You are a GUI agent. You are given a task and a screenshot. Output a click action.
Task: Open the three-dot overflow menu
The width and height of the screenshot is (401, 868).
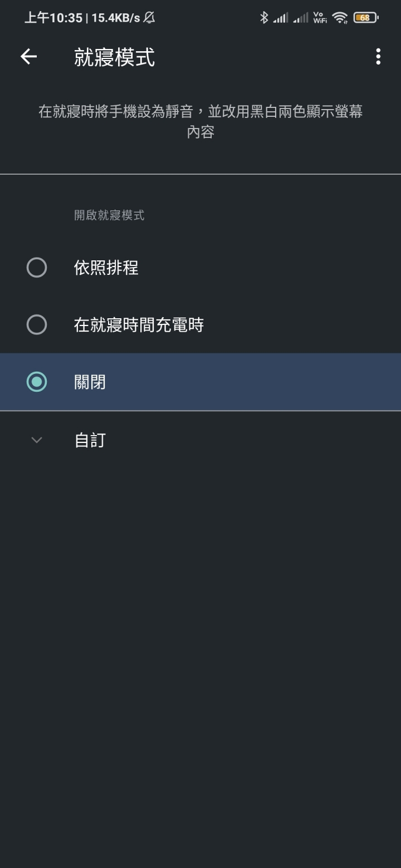(x=378, y=57)
